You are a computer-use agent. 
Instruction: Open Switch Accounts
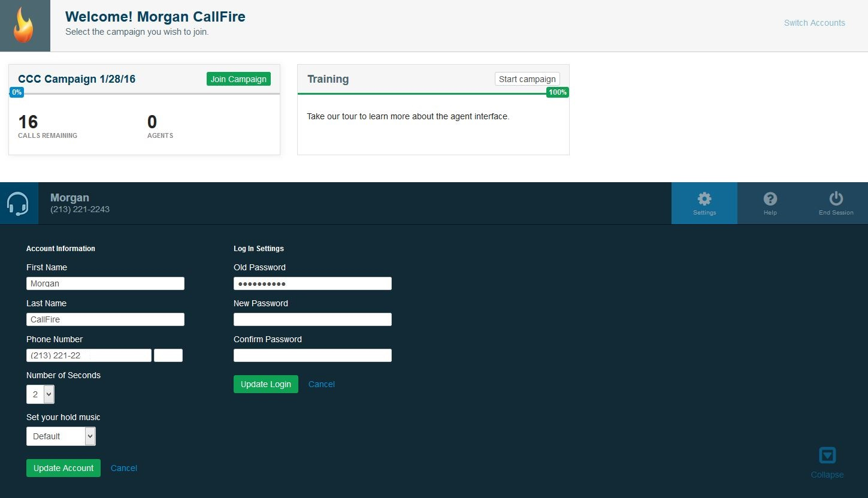tap(814, 23)
